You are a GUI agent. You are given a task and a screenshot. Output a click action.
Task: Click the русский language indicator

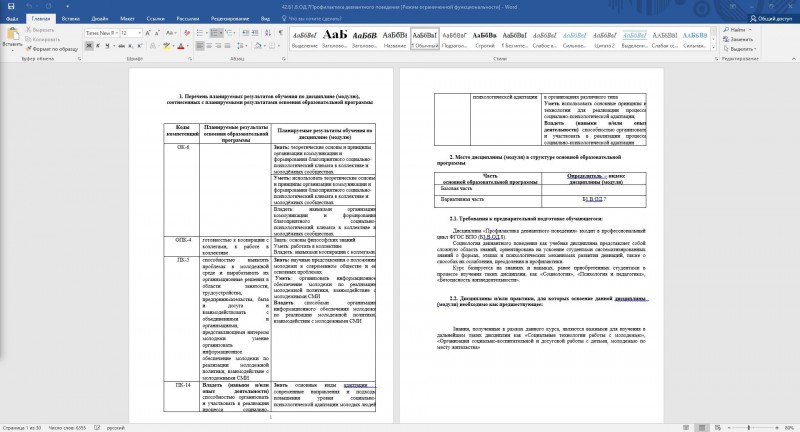(116, 428)
